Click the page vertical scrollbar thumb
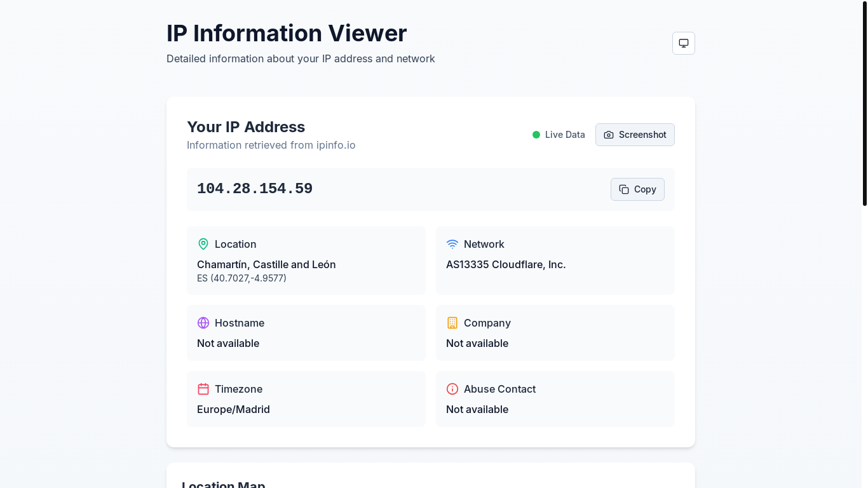Viewport: 868px width, 488px height. (865, 103)
